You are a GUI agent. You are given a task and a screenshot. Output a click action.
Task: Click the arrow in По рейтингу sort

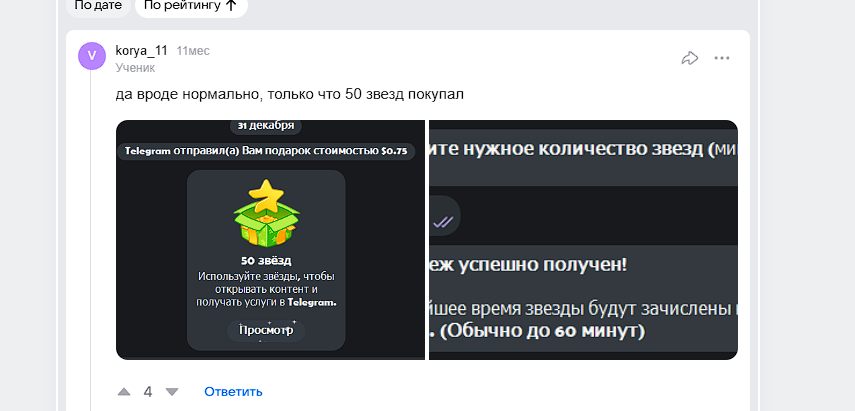click(x=231, y=5)
